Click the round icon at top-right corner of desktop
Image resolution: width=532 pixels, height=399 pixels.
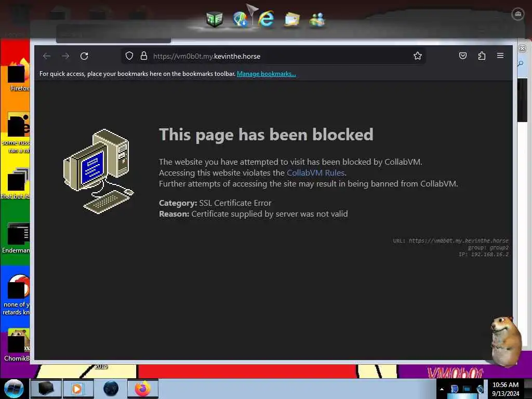click(x=518, y=14)
